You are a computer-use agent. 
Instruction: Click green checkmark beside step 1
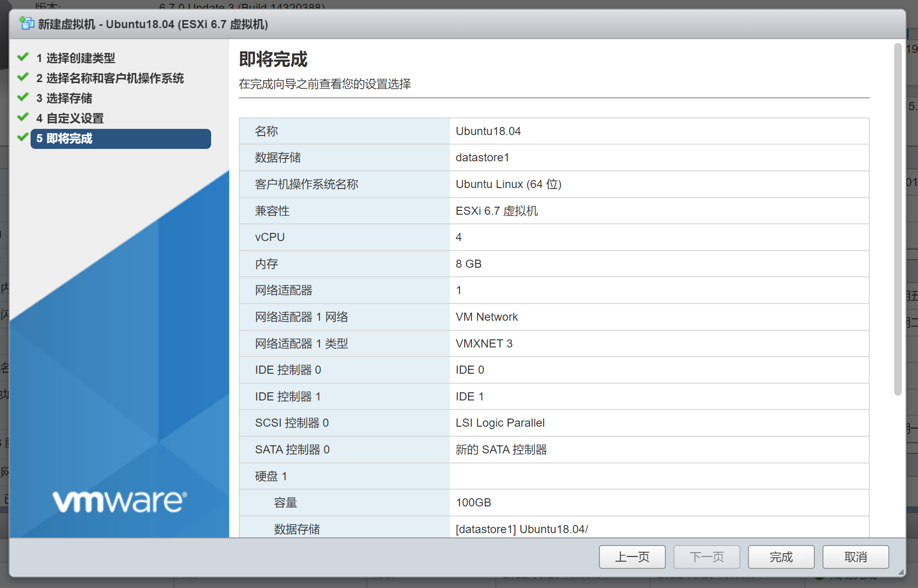[23, 57]
